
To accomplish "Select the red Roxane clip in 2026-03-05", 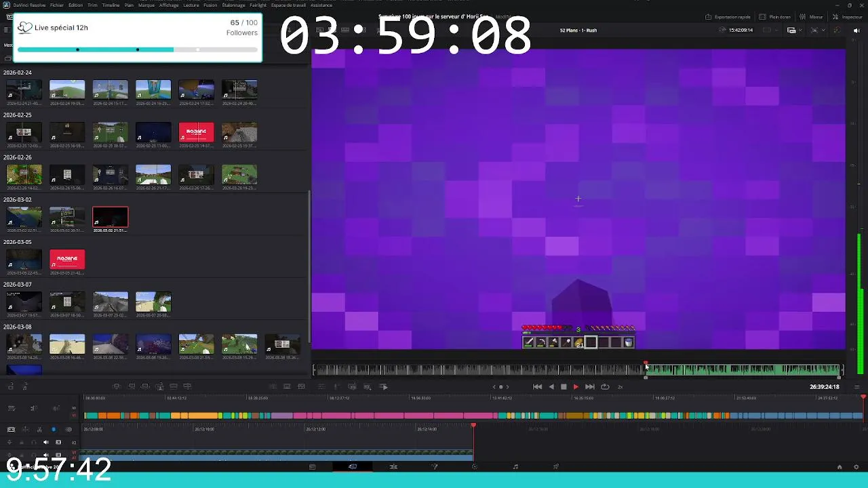I will (x=67, y=259).
